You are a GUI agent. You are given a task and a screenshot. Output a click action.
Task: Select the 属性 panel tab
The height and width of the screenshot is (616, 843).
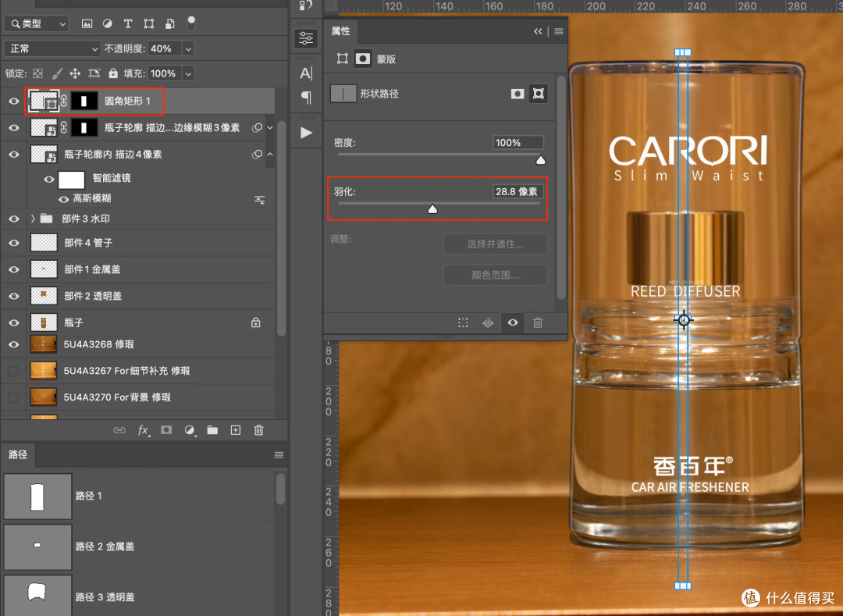(x=340, y=31)
